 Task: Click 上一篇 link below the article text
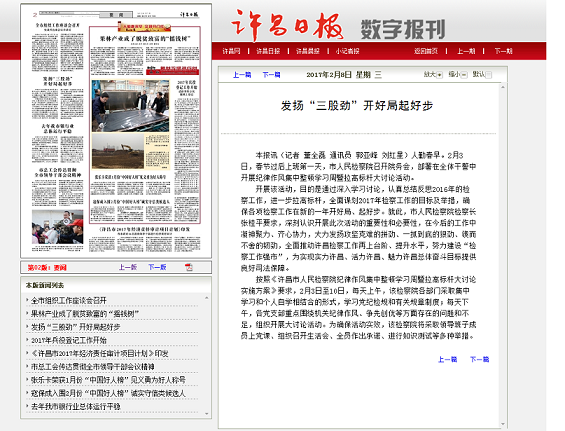447,359
